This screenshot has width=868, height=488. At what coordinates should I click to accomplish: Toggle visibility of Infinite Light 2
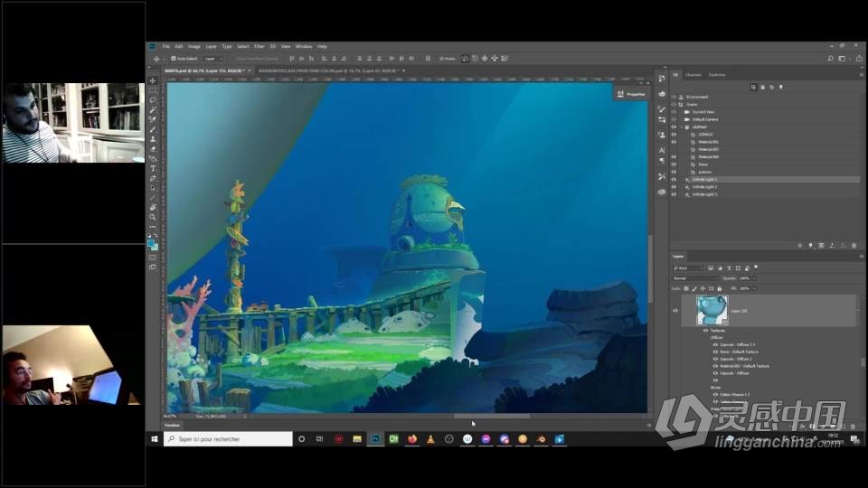coord(674,187)
